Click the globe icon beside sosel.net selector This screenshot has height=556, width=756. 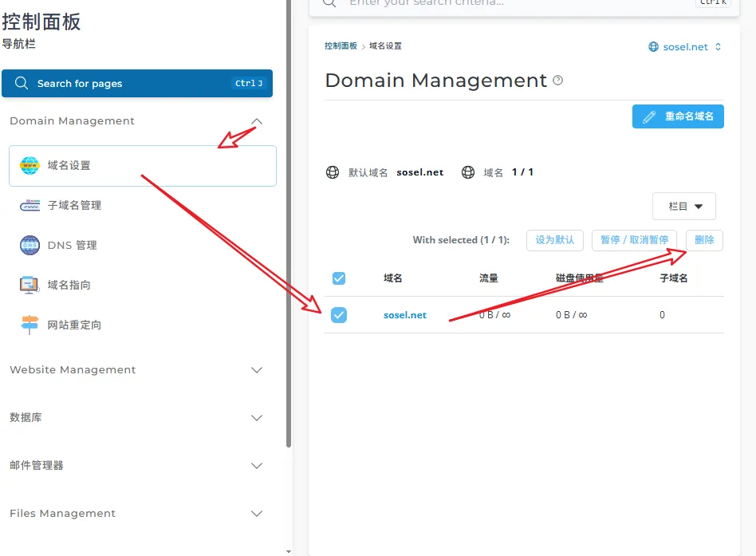tap(653, 47)
